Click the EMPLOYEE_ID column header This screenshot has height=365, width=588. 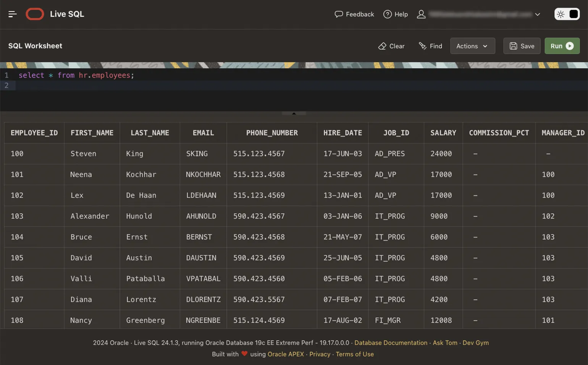click(34, 133)
